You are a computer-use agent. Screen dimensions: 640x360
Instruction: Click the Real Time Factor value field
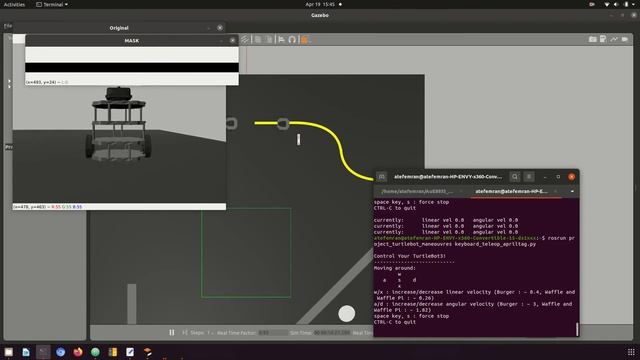click(273, 333)
